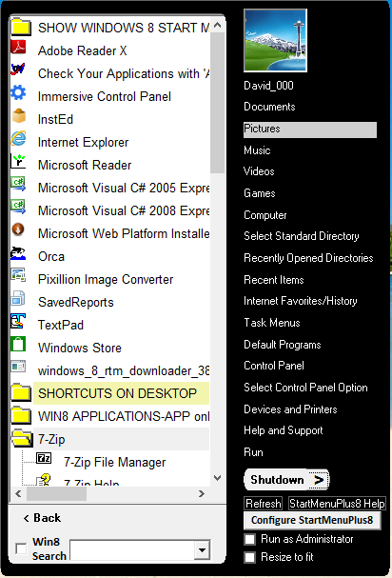This screenshot has height=578, width=392.
Task: Click the Windows Store bag icon
Action: coord(18,345)
